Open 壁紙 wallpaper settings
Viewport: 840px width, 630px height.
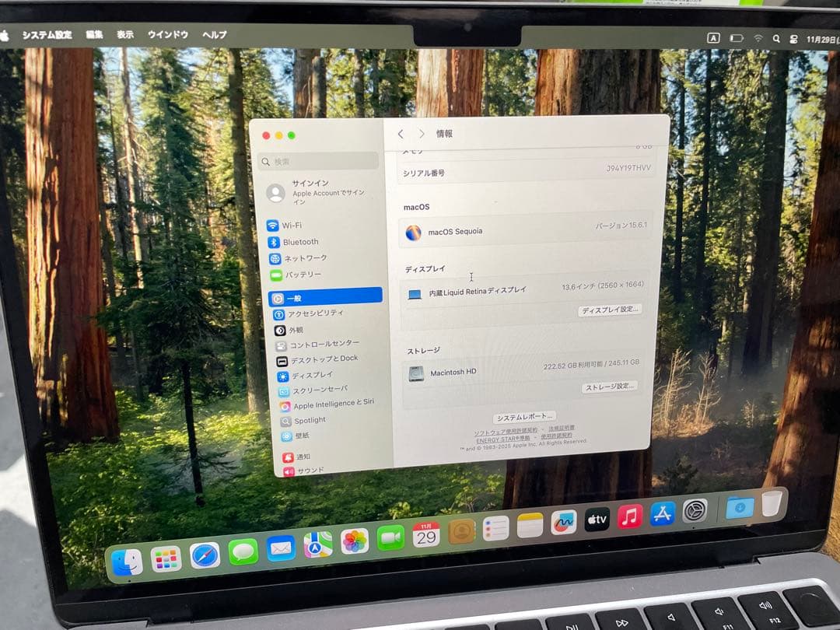coord(302,436)
